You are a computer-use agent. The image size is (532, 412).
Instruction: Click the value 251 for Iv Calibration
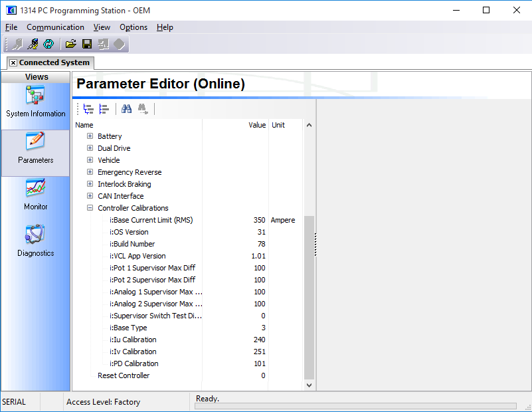[260, 352]
